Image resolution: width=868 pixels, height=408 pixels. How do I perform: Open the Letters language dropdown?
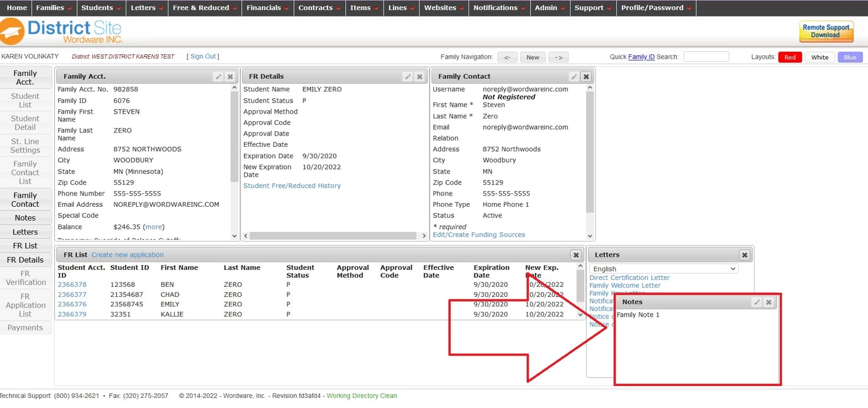[664, 269]
